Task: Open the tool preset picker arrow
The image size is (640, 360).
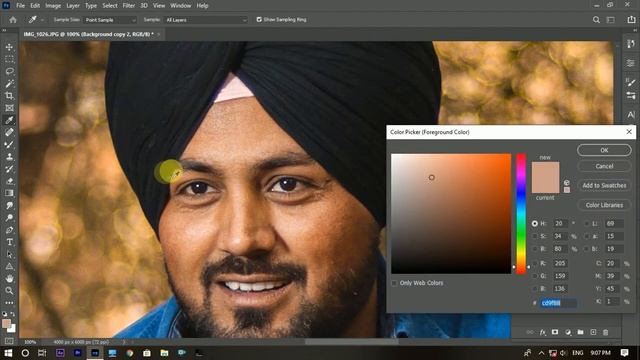Action: pyautogui.click(x=42, y=20)
